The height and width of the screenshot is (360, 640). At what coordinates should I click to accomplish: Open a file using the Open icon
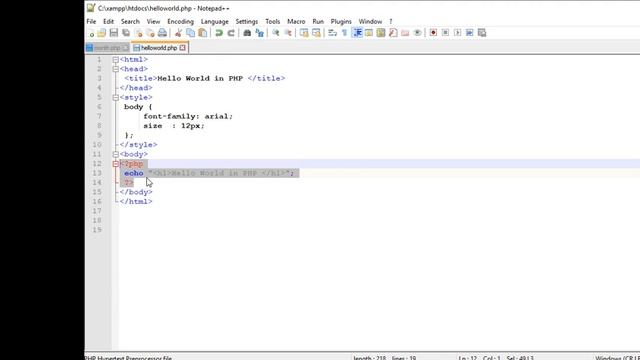tap(102, 33)
